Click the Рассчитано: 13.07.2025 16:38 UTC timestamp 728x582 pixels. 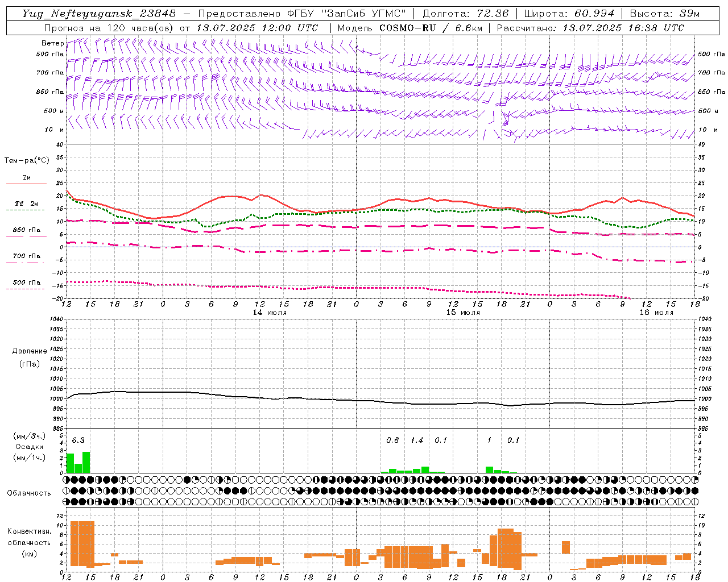click(x=591, y=28)
